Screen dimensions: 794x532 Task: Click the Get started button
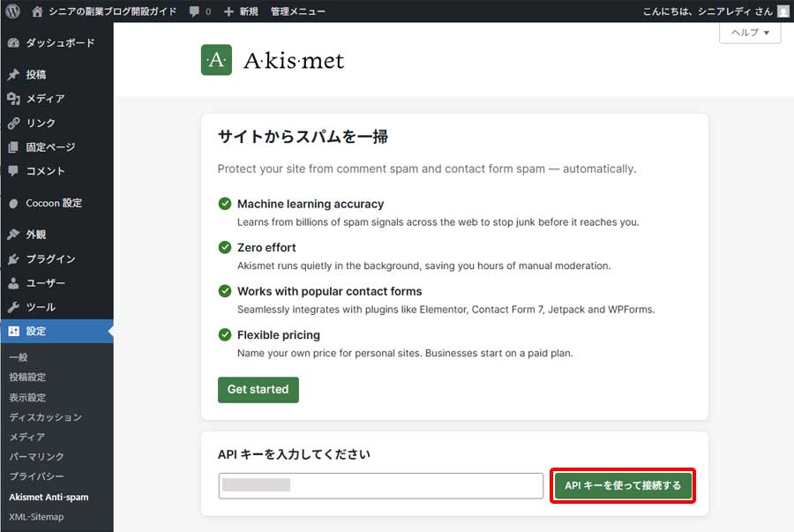(x=258, y=389)
